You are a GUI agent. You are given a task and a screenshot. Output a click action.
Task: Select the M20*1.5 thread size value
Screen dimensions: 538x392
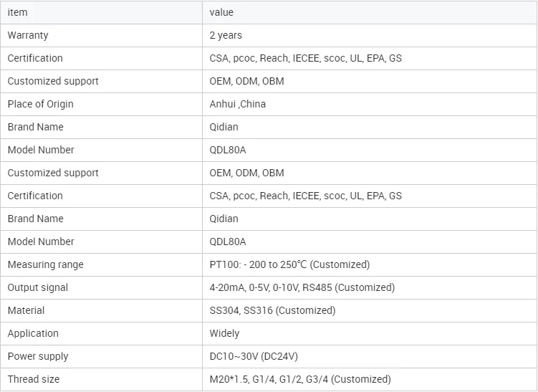300,379
